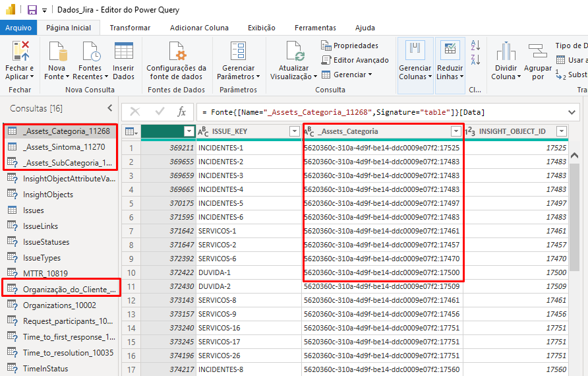Image resolution: width=588 pixels, height=376 pixels.
Task: Click Gerenciar Parâmetros icon
Action: (x=238, y=51)
